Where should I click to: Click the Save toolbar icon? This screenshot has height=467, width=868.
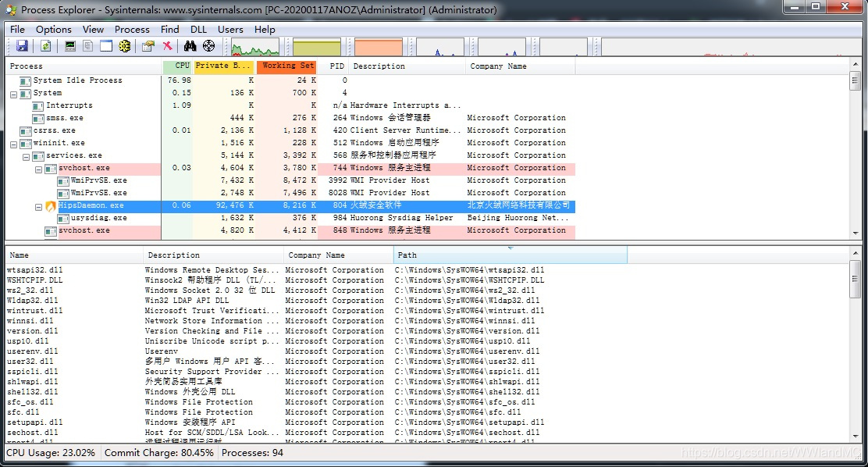[x=22, y=46]
